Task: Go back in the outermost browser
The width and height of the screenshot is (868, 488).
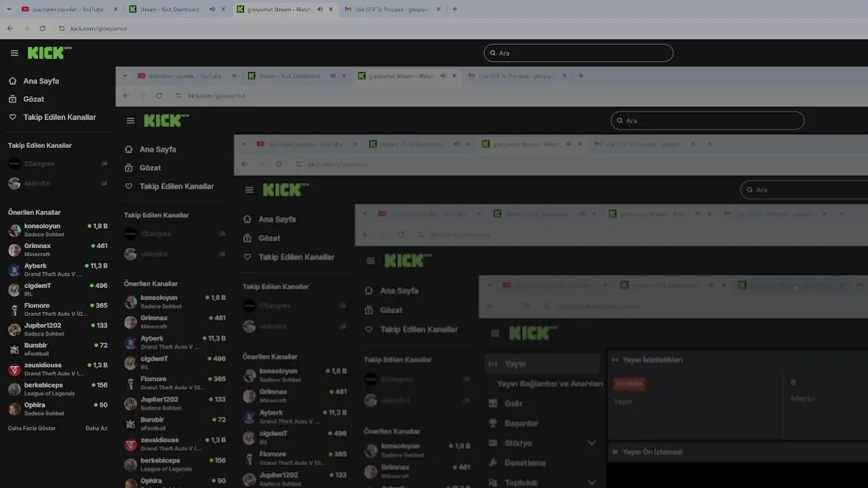Action: [x=10, y=28]
